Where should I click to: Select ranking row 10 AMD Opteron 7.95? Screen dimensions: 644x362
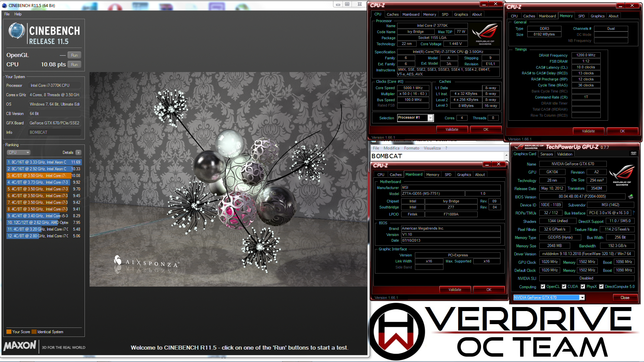pos(44,223)
